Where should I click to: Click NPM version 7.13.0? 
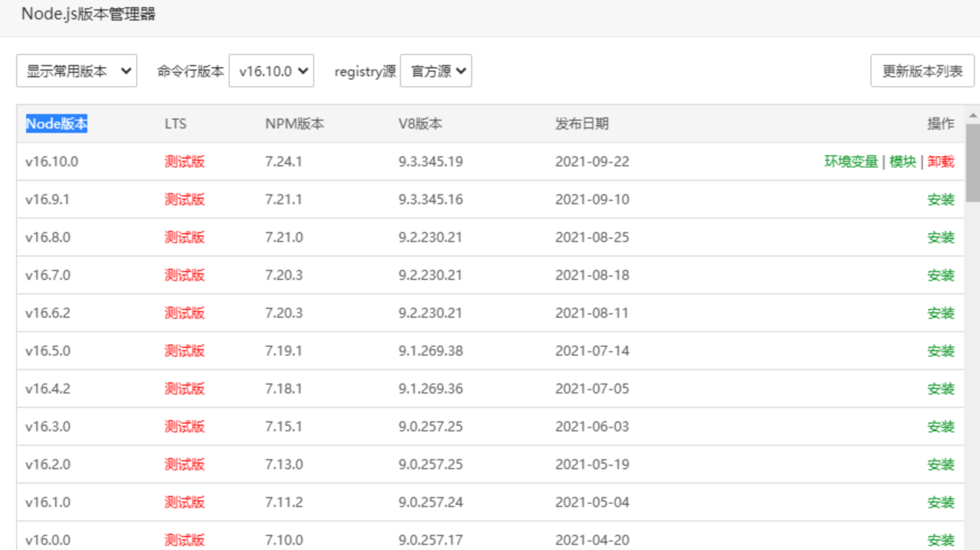pos(284,464)
